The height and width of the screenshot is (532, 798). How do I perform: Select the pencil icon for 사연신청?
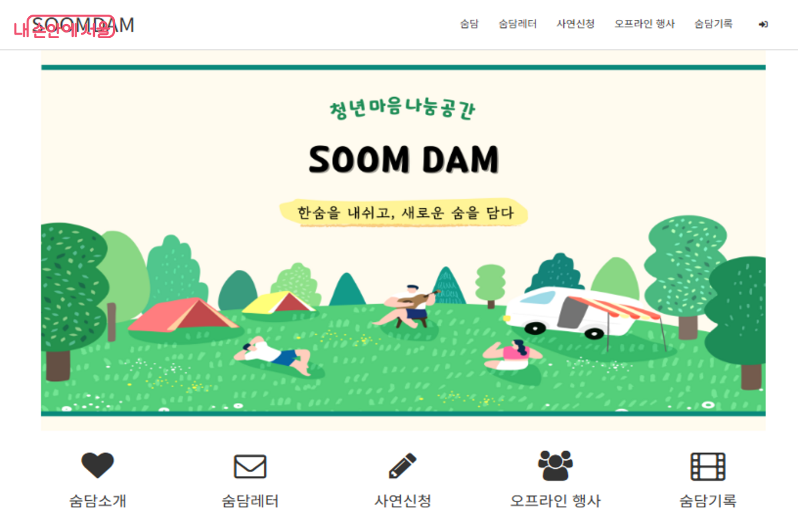tap(402, 465)
